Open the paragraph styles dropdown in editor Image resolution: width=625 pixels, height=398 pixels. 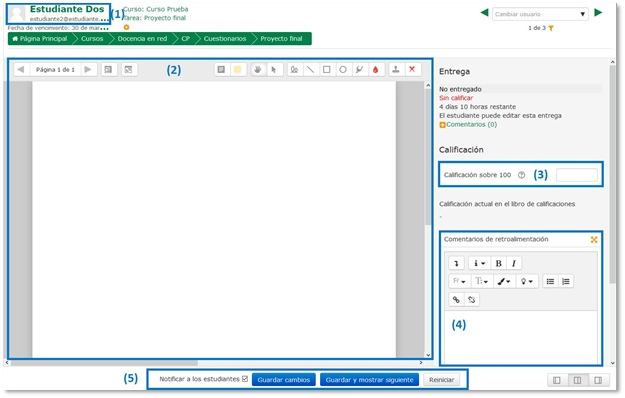pos(479,263)
